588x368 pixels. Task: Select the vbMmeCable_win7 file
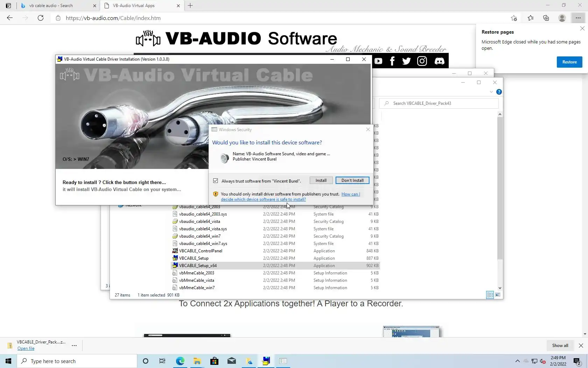(x=275, y=288)
